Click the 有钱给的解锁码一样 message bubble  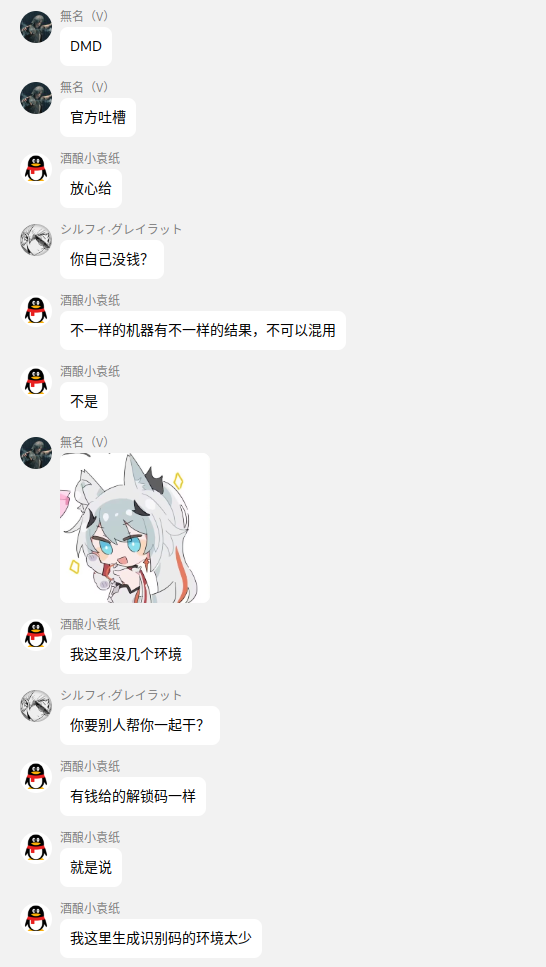coord(133,796)
